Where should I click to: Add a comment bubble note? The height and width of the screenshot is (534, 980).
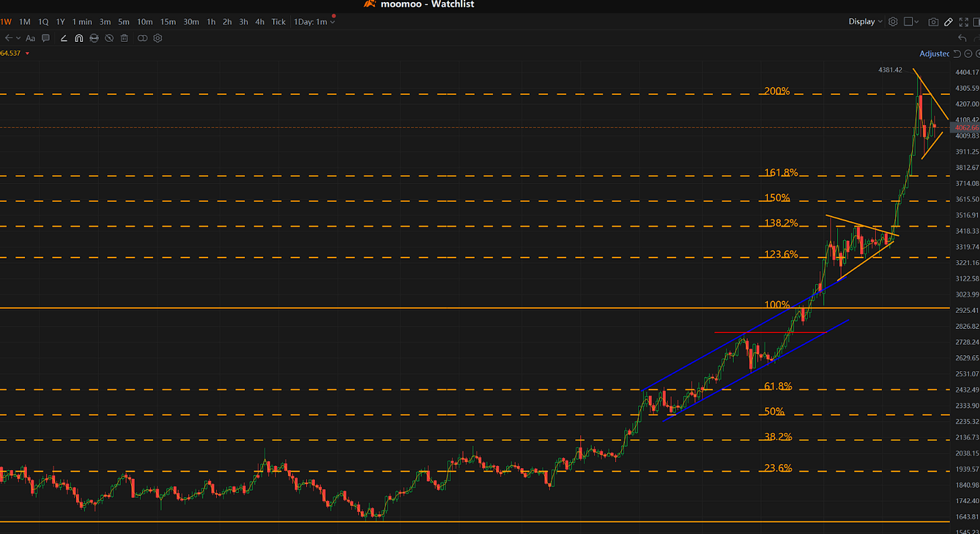[x=46, y=38]
